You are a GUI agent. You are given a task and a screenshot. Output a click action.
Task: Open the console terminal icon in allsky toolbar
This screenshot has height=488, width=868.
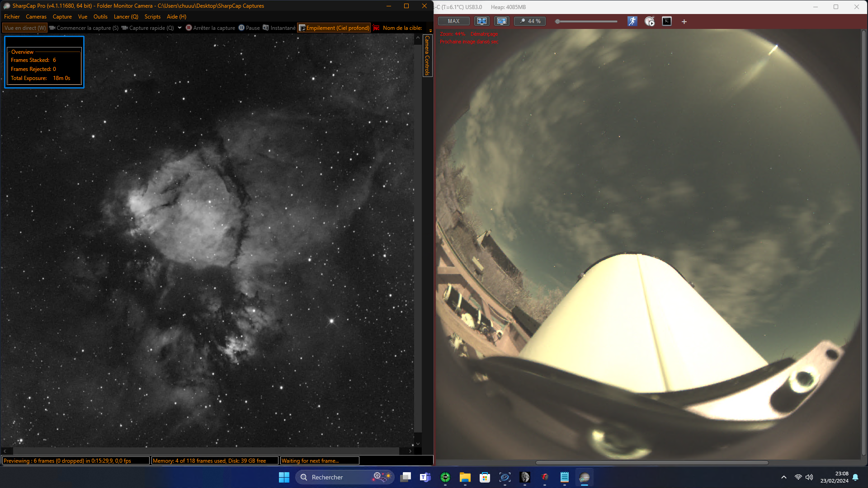point(667,21)
